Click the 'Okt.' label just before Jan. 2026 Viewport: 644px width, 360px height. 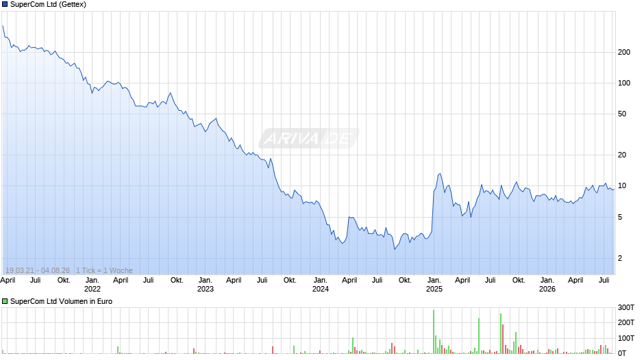(x=519, y=281)
